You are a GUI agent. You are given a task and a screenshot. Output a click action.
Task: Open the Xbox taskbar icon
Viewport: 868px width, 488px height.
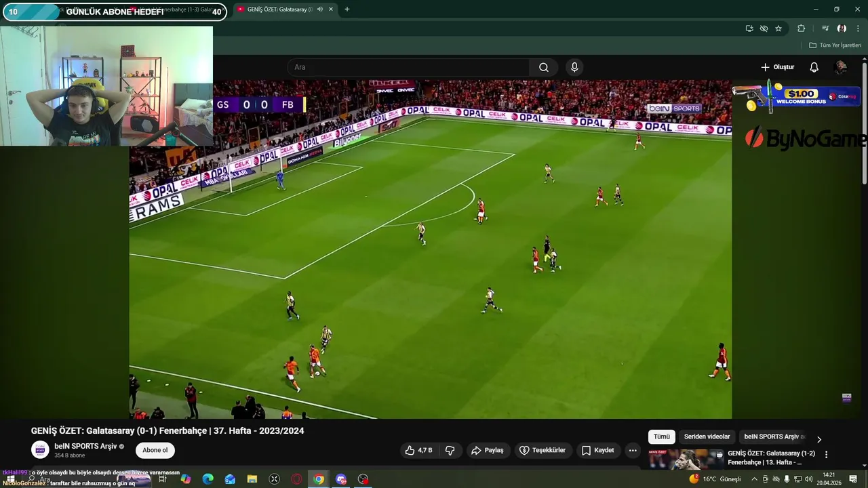tap(274, 479)
